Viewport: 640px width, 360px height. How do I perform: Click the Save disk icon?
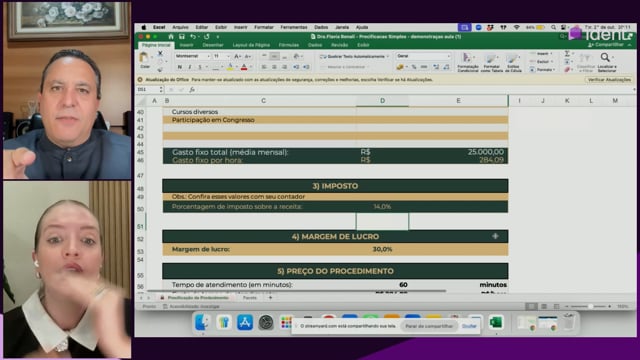[182, 37]
